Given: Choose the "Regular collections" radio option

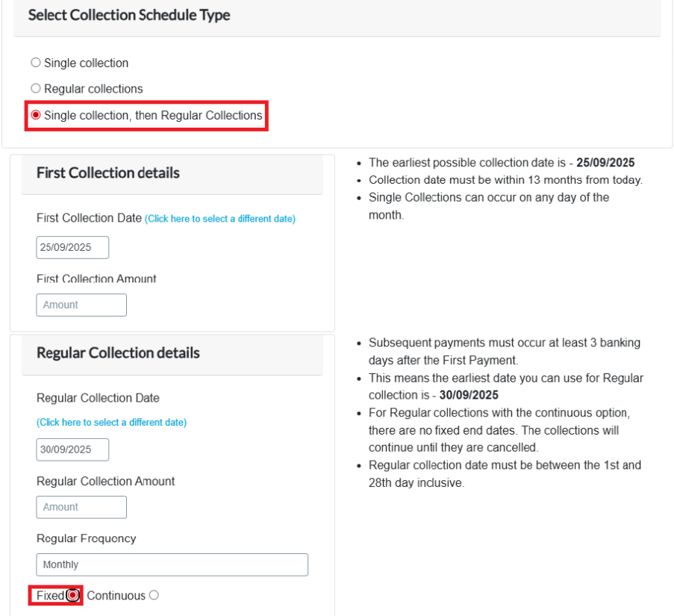Looking at the screenshot, I should coord(36,88).
